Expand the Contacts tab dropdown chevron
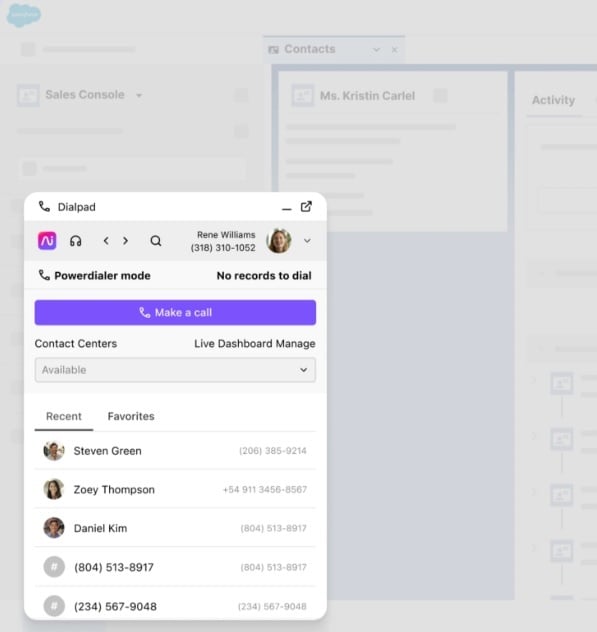Viewport: 597px width, 632px height. 377,50
